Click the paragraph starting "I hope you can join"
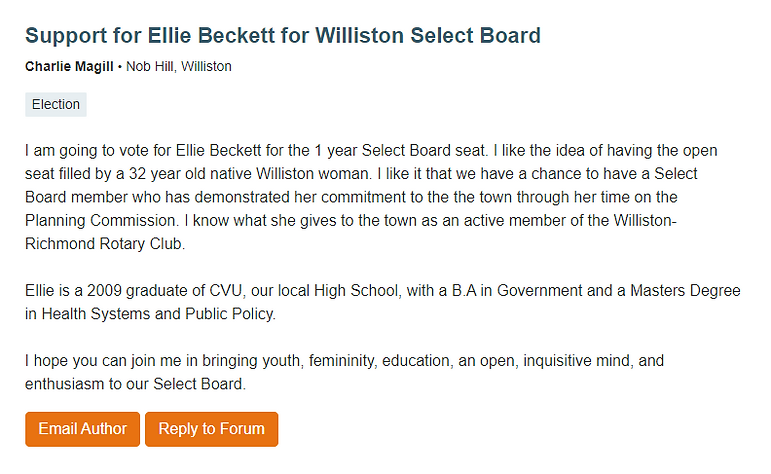771x474 pixels. tap(344, 372)
